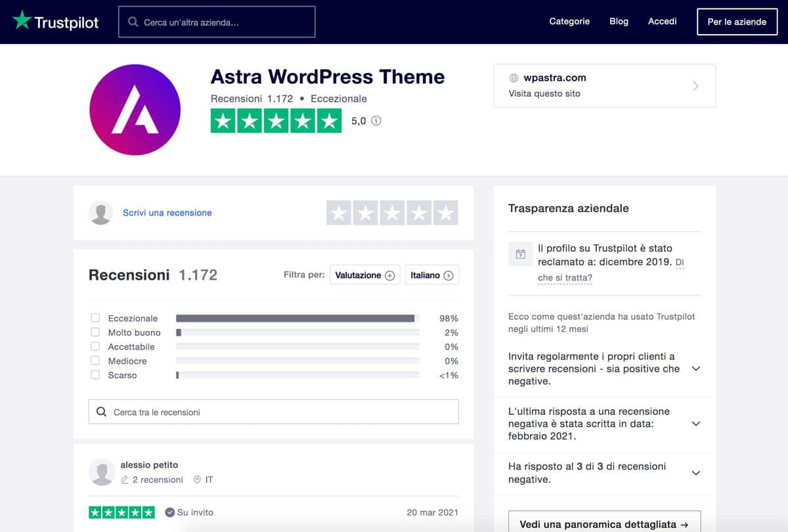Viewport: 788px width, 532px height.
Task: Click the magnifier icon in Cerca tra le recensioni
Action: pyautogui.click(x=101, y=412)
